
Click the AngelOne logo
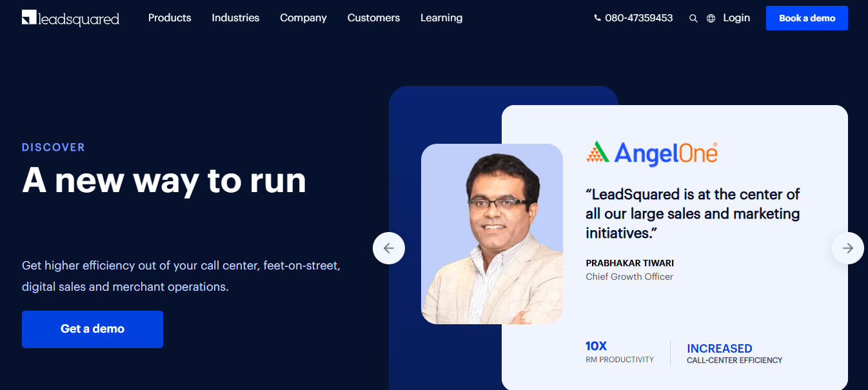click(652, 153)
